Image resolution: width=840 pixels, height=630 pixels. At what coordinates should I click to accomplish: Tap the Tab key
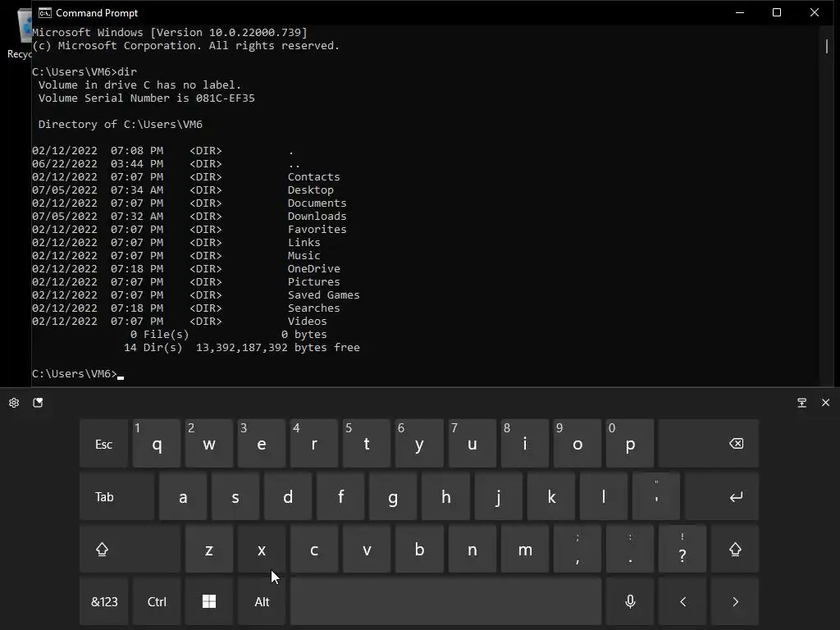116,496
